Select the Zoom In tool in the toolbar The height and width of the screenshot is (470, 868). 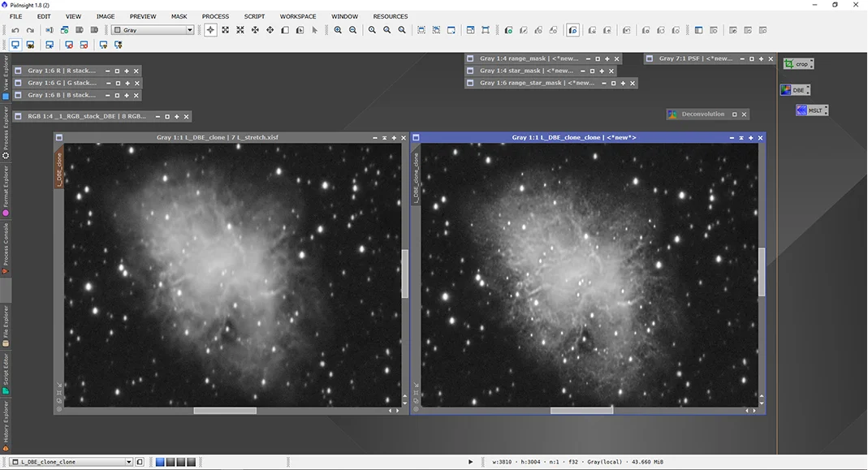pos(338,30)
